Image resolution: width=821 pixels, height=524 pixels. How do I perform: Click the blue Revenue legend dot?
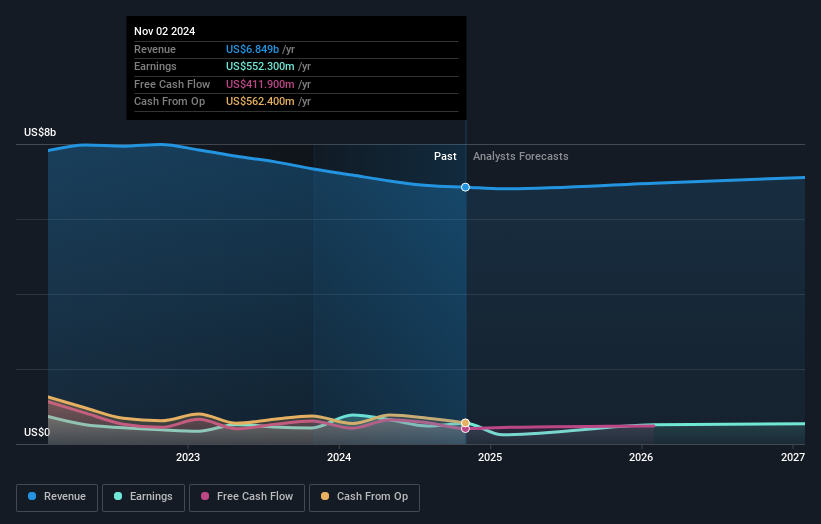coord(32,496)
